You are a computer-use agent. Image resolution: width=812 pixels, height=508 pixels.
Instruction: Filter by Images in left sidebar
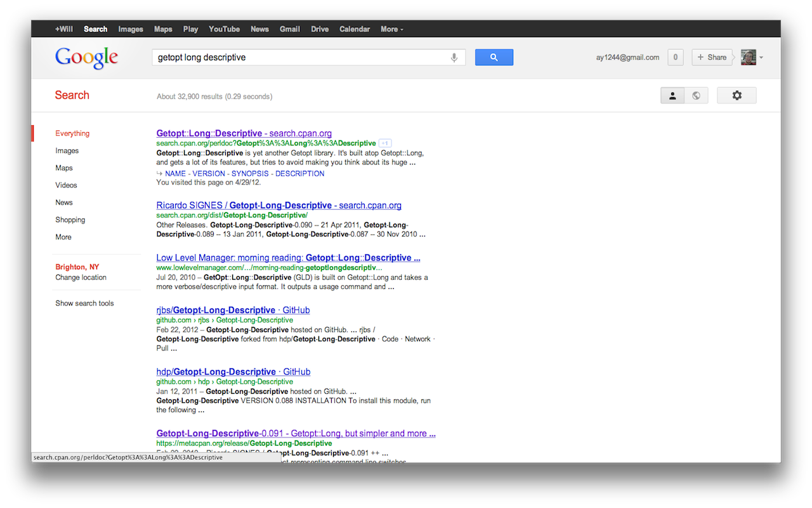click(x=67, y=150)
